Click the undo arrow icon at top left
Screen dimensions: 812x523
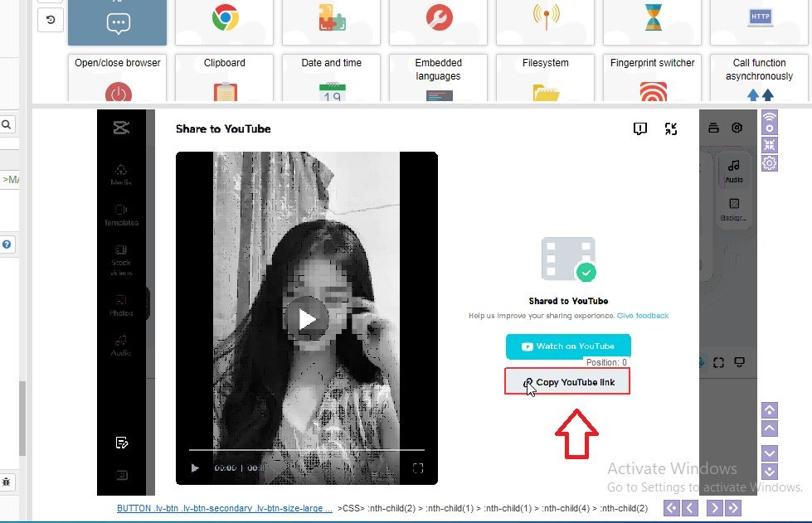(x=50, y=19)
